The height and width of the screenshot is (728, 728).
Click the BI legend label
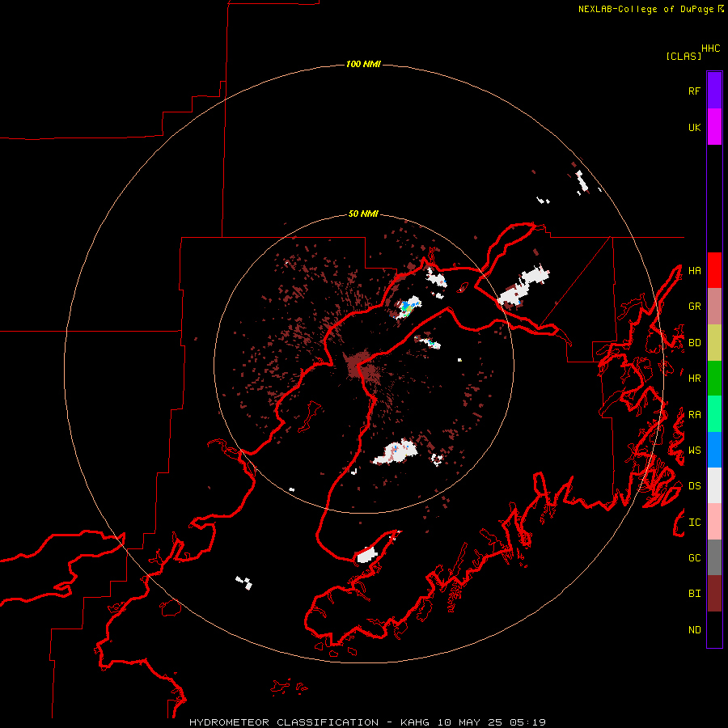(x=694, y=594)
